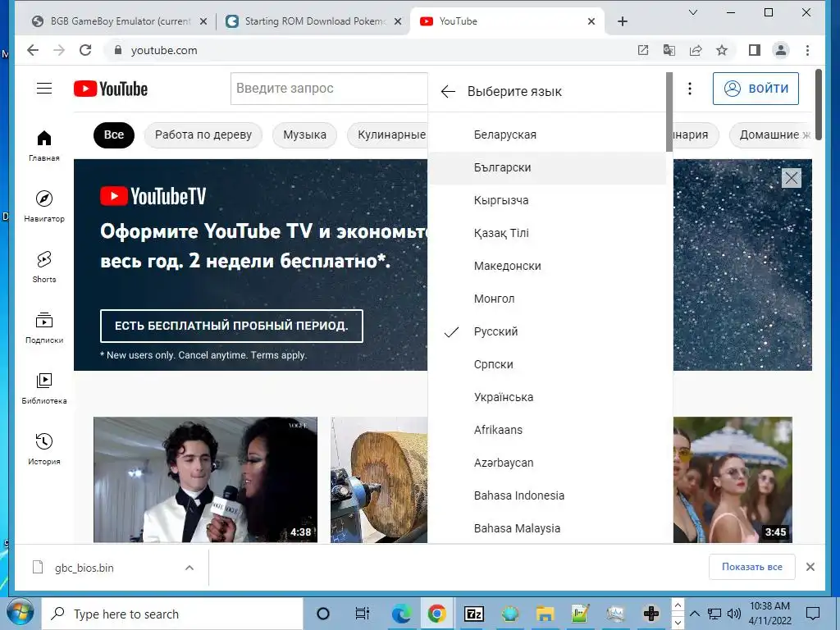Open Навигатор in the sidebar

[x=44, y=206]
